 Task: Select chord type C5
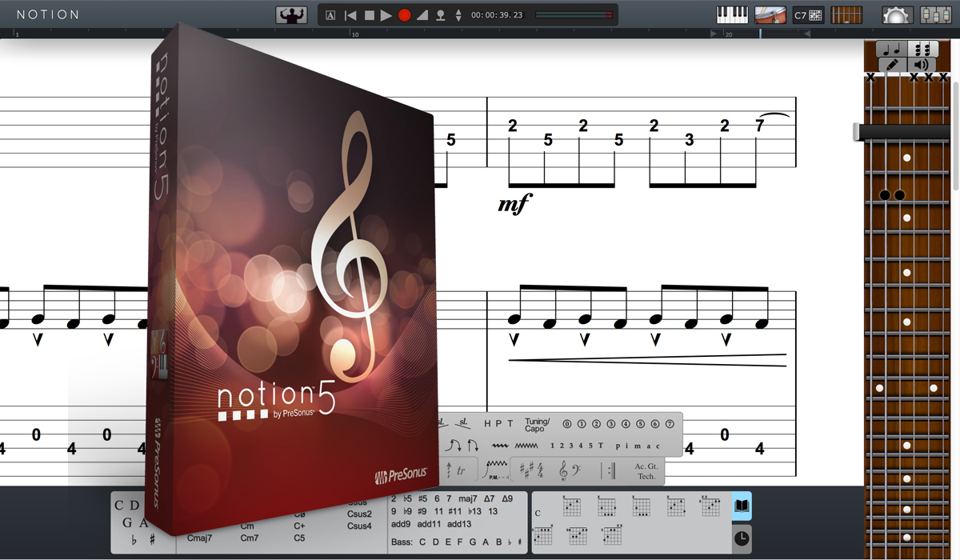point(299,538)
